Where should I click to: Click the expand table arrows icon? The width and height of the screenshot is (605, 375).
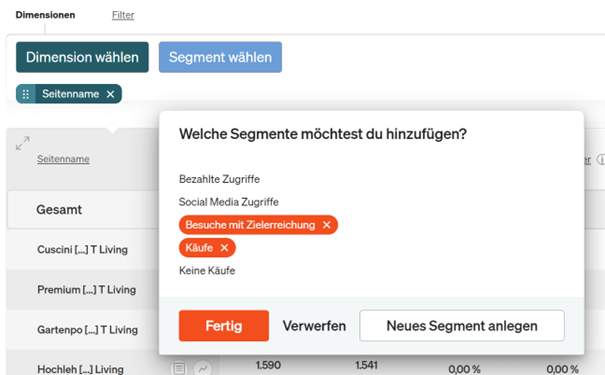[23, 143]
